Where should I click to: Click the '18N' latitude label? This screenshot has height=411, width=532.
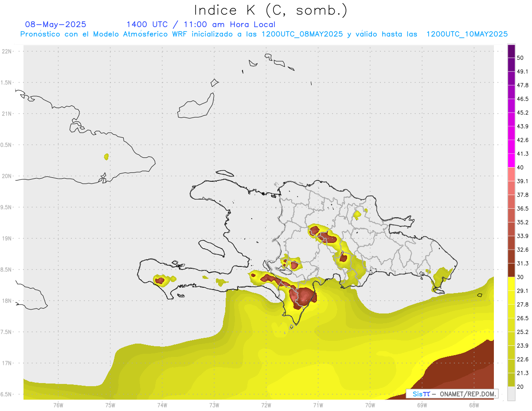click(7, 301)
